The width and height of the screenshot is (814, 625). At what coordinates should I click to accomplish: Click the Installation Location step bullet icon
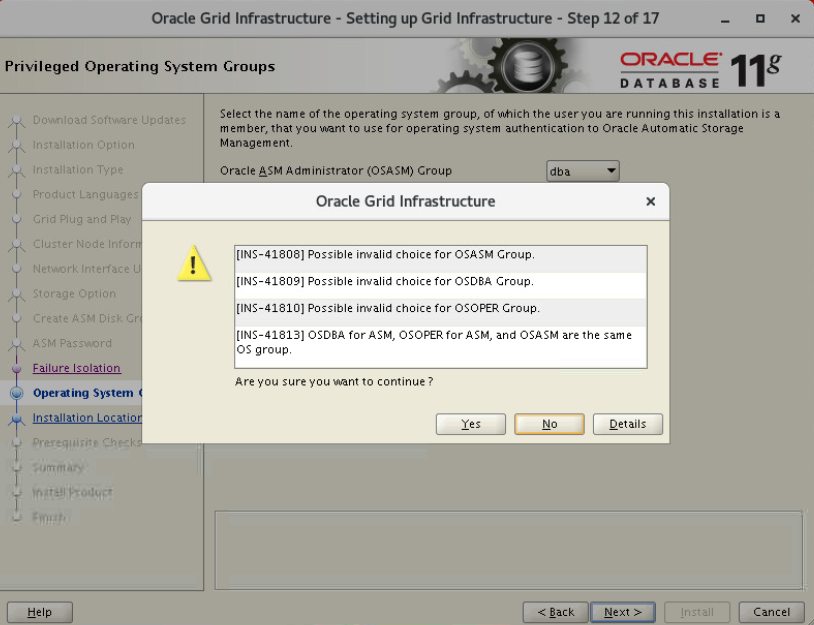[17, 418]
